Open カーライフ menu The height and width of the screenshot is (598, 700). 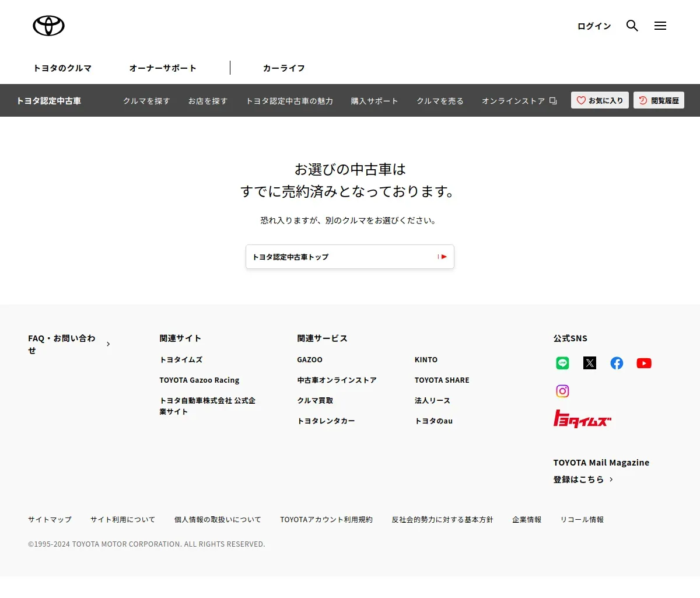click(284, 68)
